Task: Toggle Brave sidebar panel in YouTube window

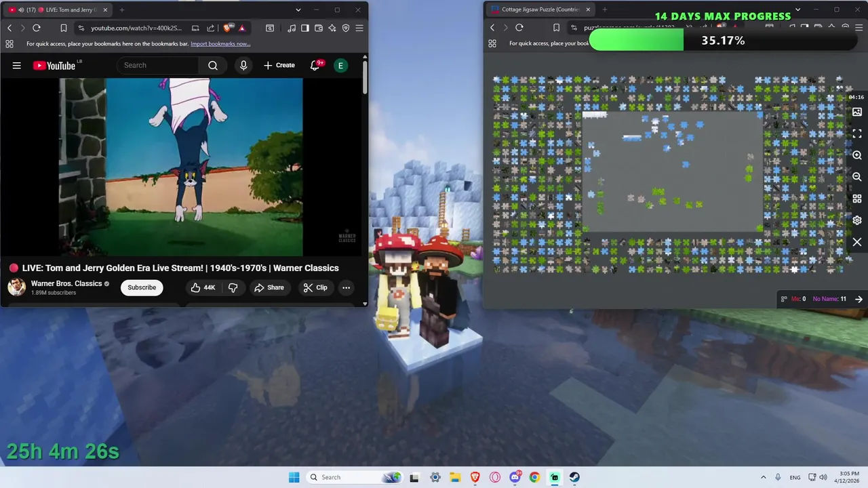Action: click(305, 28)
